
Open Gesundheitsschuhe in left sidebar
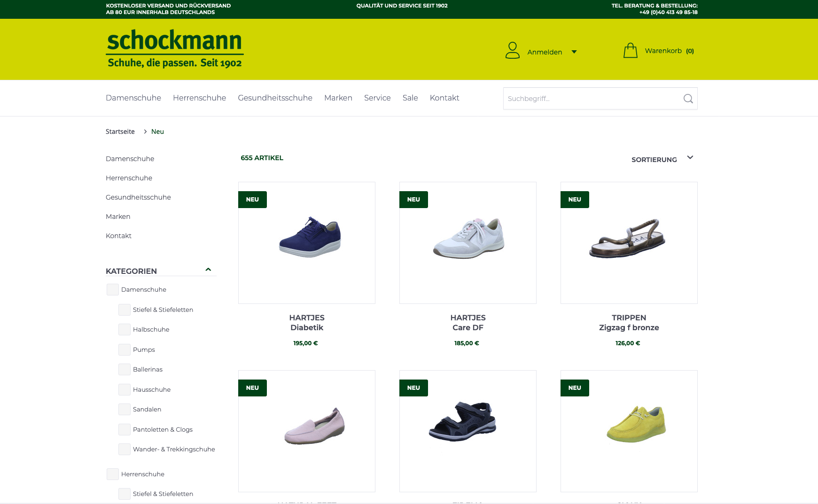point(138,197)
